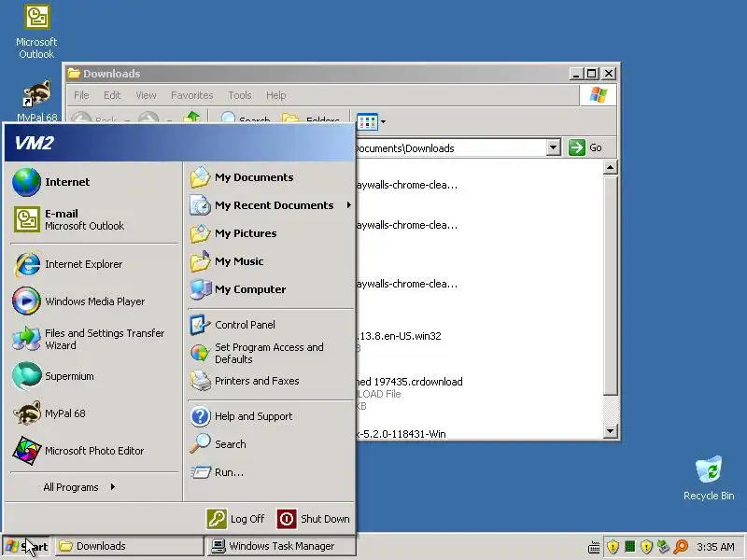Click the Up folder icon in Downloads toolbar
The height and width of the screenshot is (560, 747).
coord(192,118)
